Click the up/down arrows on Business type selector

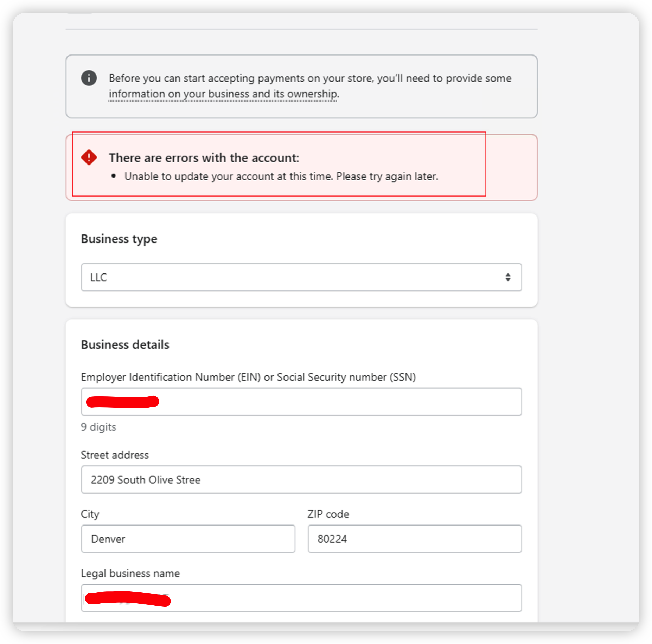[x=508, y=277]
